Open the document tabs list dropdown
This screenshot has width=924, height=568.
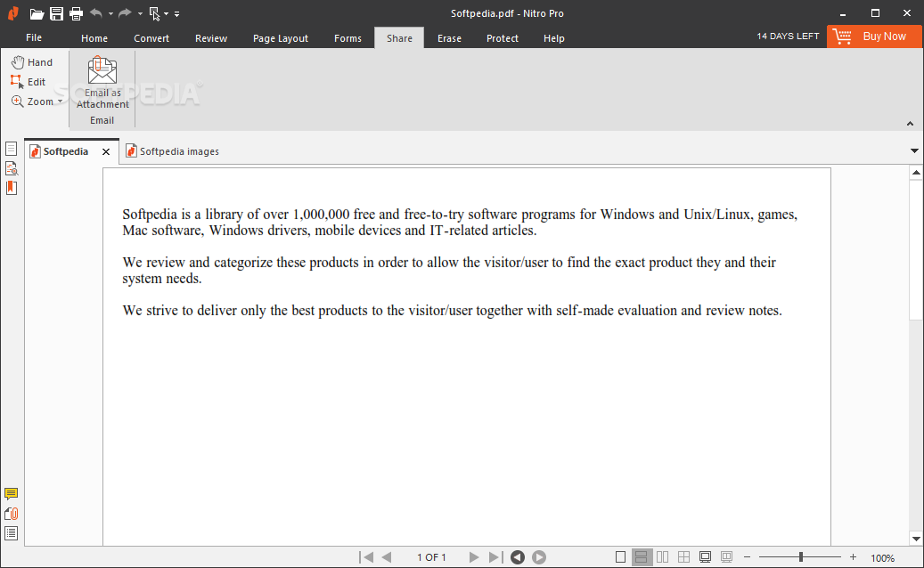[914, 151]
